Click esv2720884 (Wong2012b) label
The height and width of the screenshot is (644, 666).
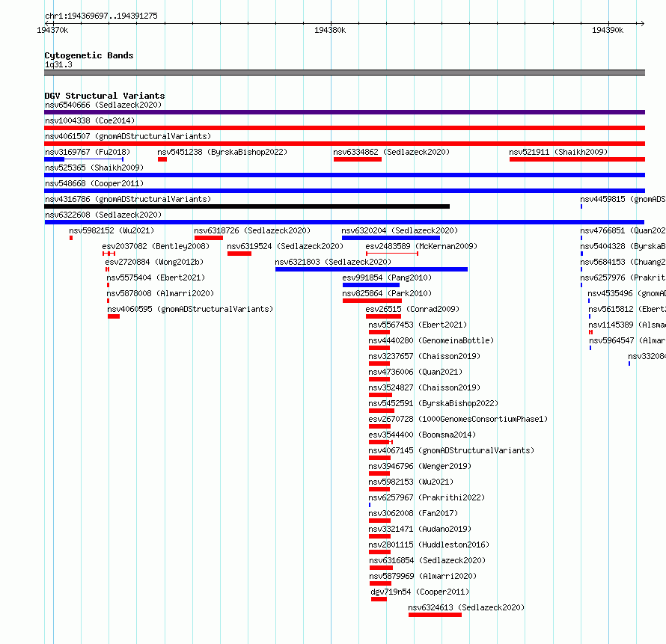tap(154, 262)
